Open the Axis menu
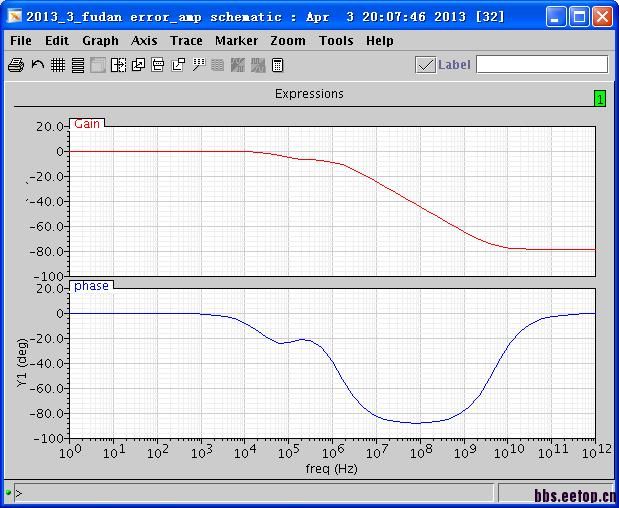The width and height of the screenshot is (619, 508). coord(144,41)
